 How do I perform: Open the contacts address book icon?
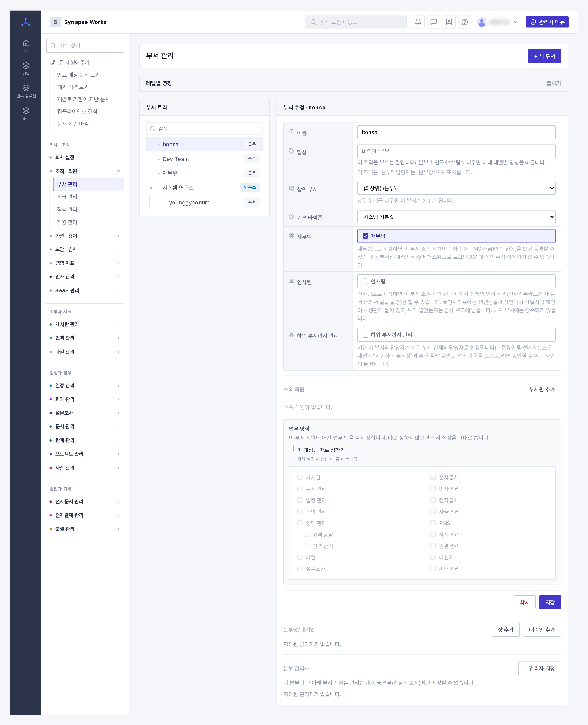click(x=449, y=22)
